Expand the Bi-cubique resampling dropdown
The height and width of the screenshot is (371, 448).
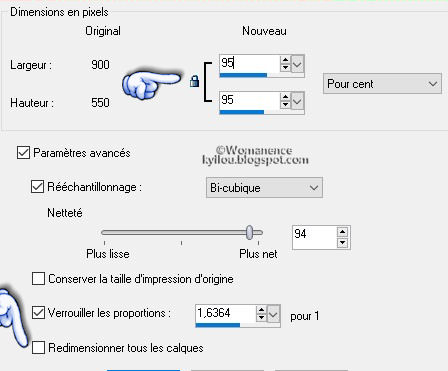pos(264,188)
